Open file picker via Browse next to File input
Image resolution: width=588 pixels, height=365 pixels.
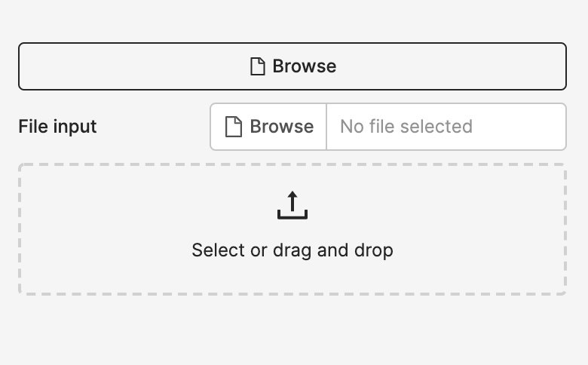click(268, 127)
